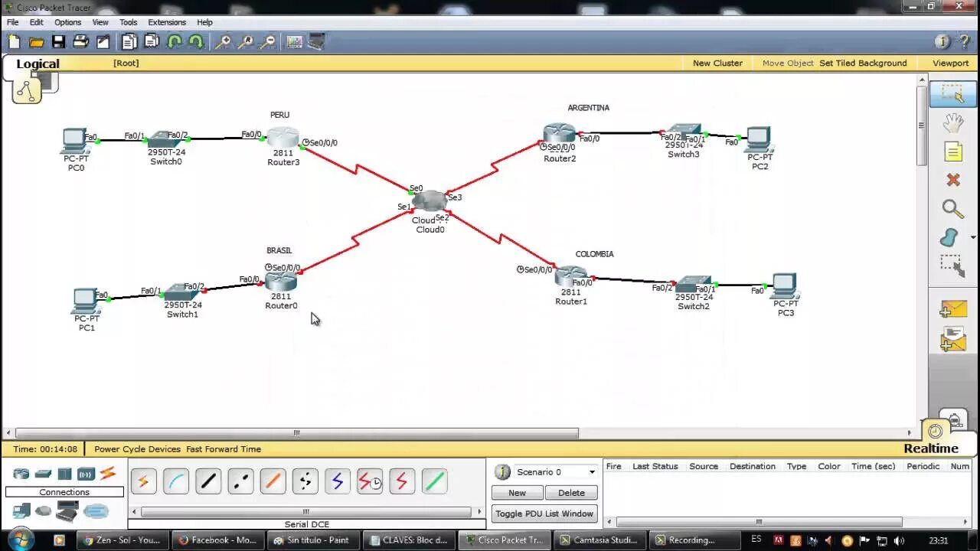Select Router3 under PERU label
980x551 pixels.
coord(283,139)
